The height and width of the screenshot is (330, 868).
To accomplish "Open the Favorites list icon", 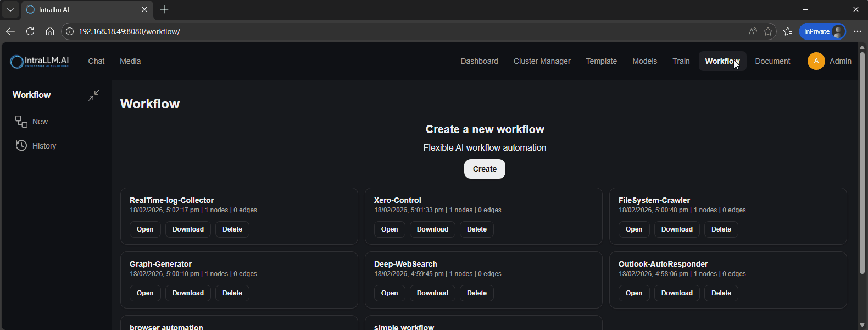I will coord(788,31).
